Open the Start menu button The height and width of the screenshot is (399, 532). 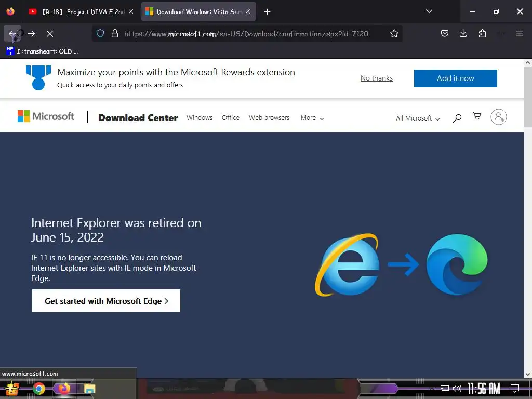12,389
